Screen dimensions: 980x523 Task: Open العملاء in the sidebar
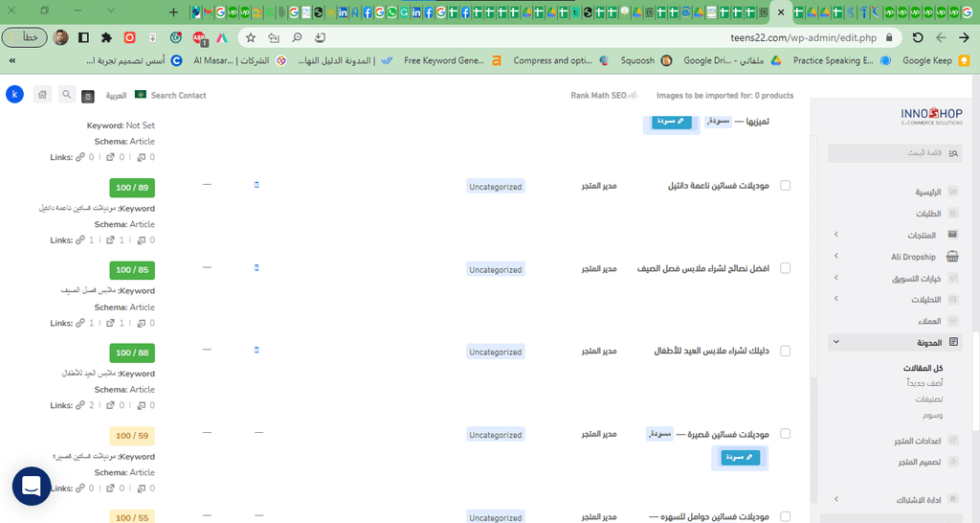929,321
